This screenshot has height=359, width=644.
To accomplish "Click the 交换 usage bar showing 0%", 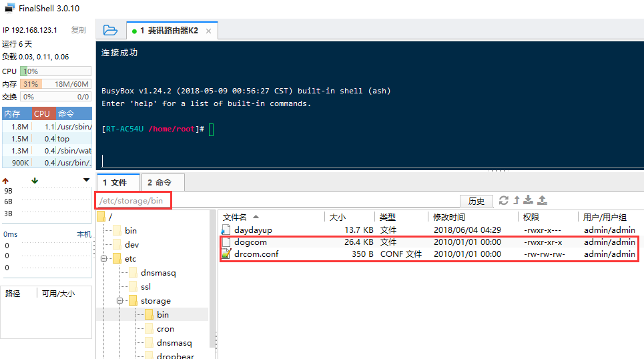I will (x=55, y=97).
